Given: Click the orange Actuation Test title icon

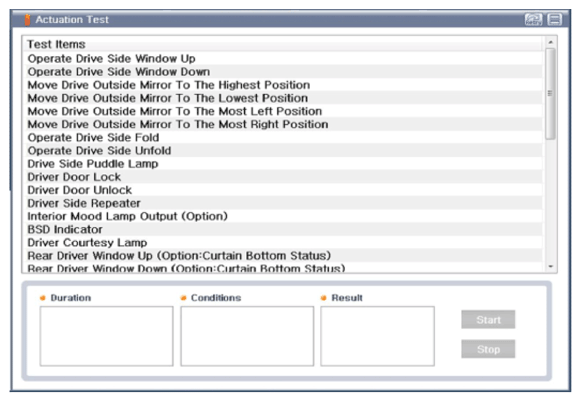Looking at the screenshot, I should point(27,20).
